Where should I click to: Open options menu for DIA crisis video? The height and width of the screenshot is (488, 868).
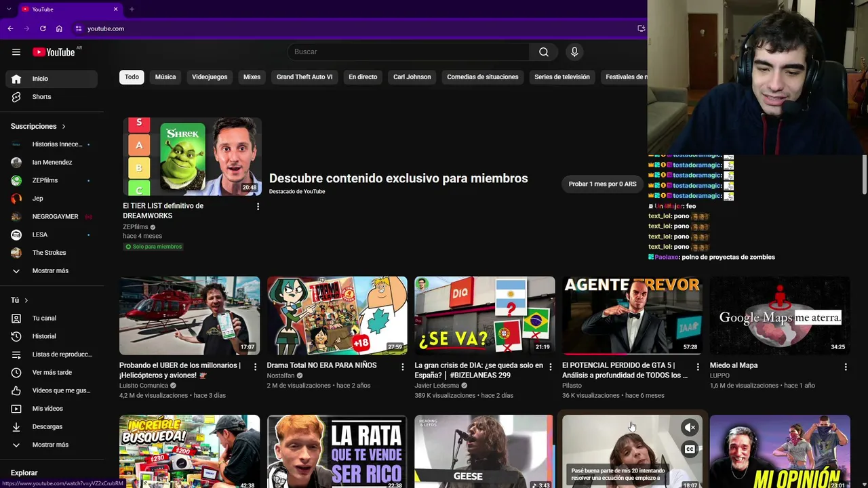[550, 367]
